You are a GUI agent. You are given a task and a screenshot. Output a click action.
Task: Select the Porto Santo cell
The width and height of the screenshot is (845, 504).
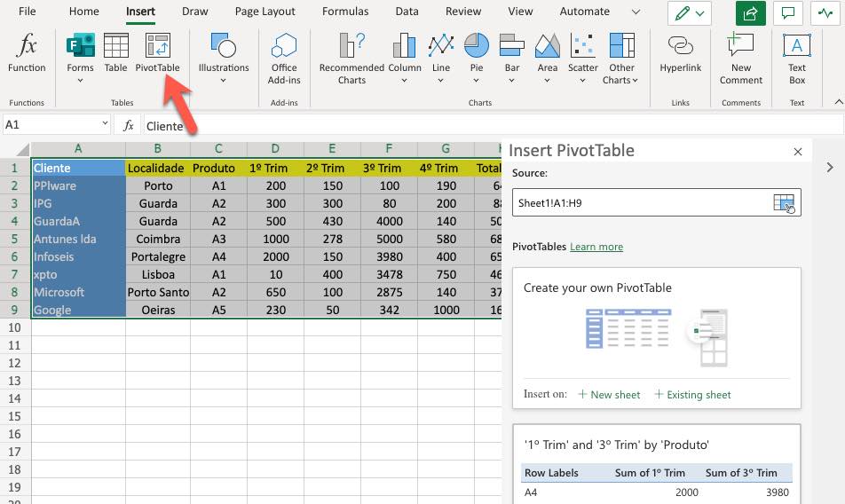click(158, 293)
